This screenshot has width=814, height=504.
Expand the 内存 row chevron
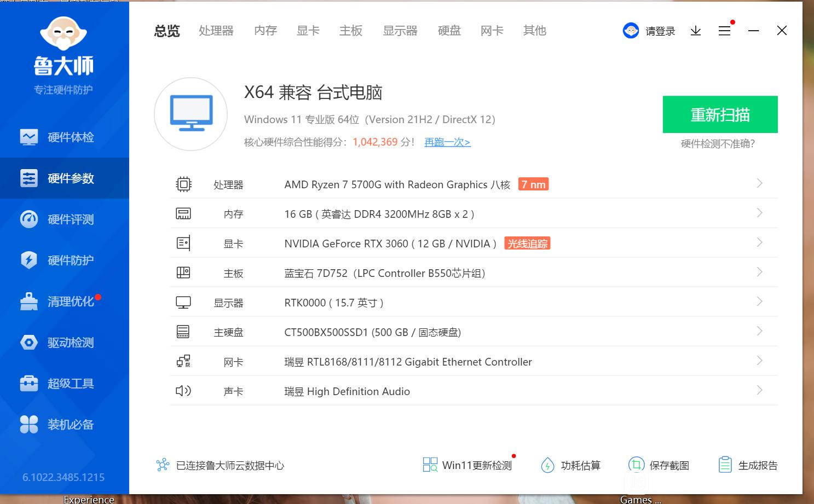(x=759, y=213)
